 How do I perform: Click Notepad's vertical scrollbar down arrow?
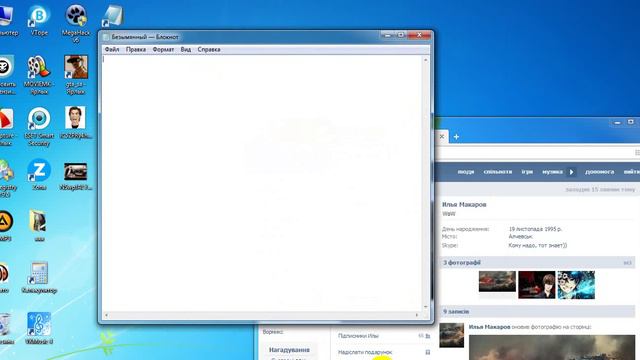tap(426, 307)
